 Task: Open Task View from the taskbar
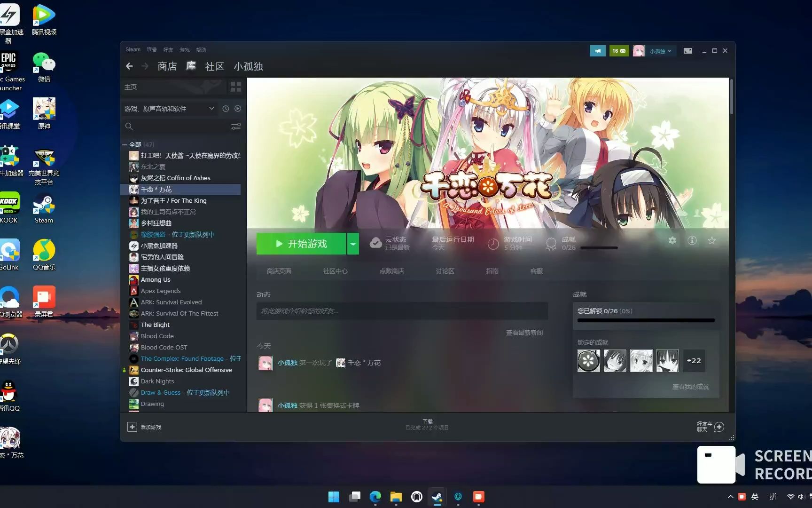[354, 497]
